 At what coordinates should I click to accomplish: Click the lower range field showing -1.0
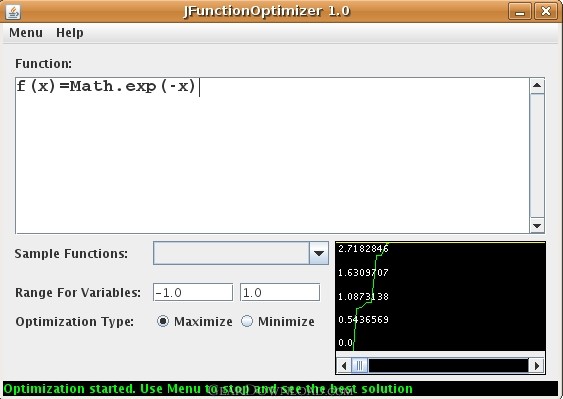tap(193, 292)
